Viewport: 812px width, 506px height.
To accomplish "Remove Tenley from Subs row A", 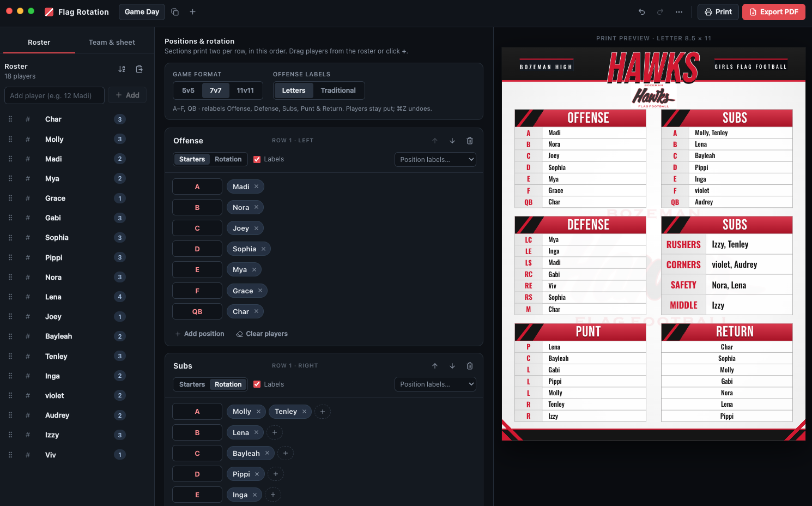I will [x=305, y=412].
